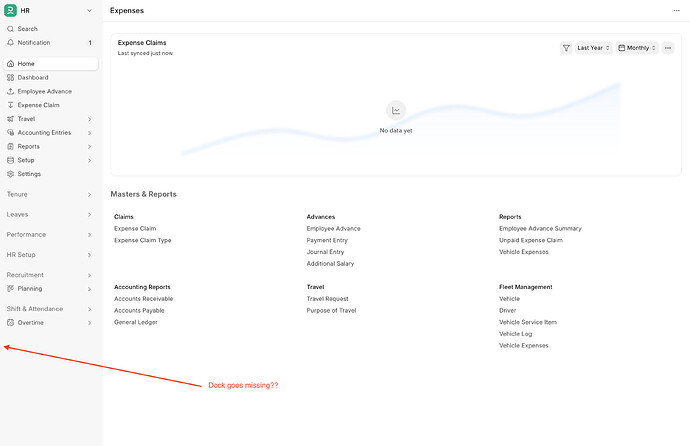This screenshot has height=446, width=690.
Task: Click the Accounting Entries sidebar icon
Action: coord(11,132)
